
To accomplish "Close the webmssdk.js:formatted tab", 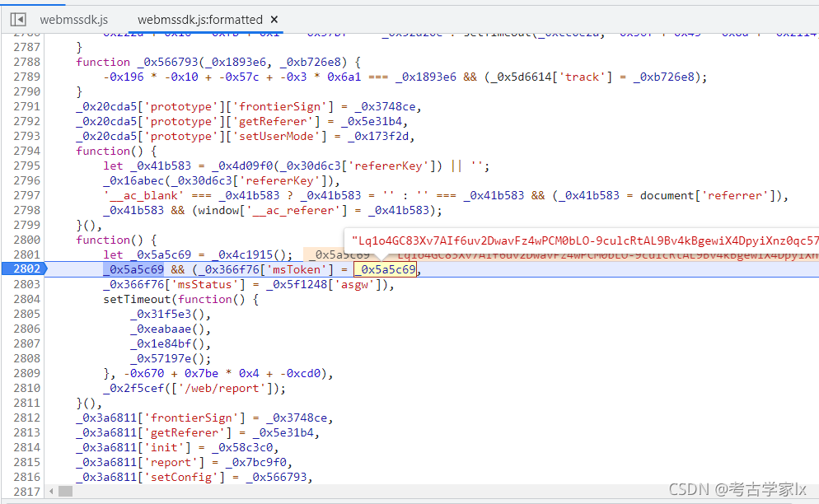I will [x=274, y=19].
